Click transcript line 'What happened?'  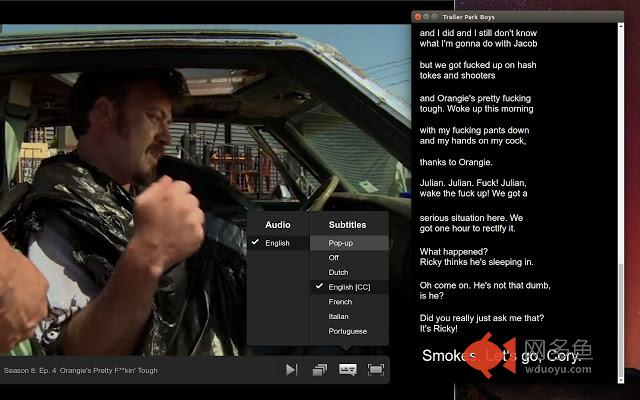(453, 251)
